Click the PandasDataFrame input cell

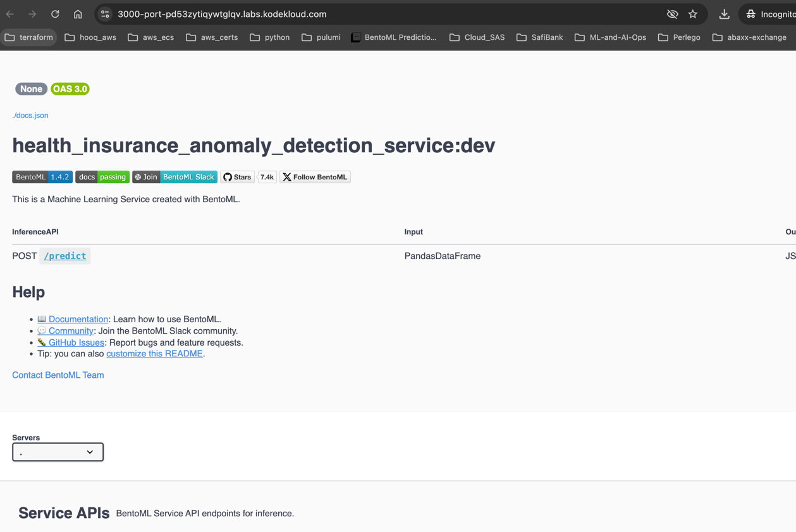[x=443, y=256]
